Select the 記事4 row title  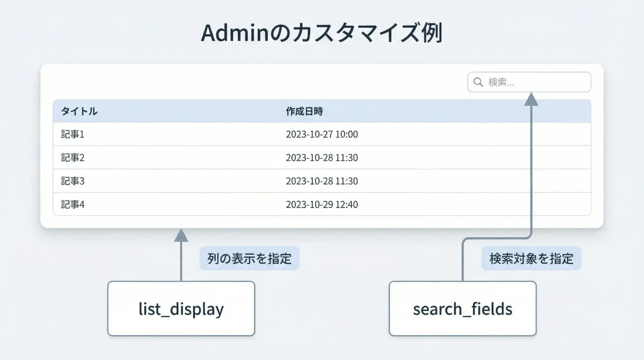point(73,204)
